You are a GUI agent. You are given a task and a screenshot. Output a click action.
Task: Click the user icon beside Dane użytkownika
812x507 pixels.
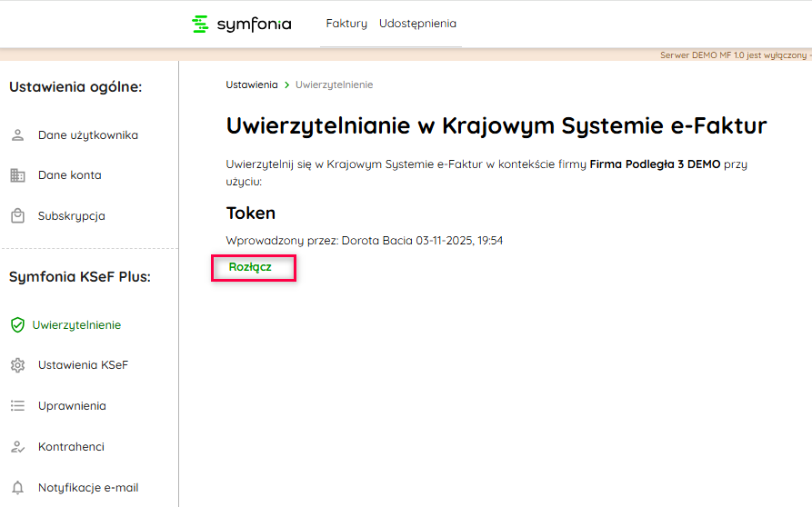pyautogui.click(x=17, y=135)
